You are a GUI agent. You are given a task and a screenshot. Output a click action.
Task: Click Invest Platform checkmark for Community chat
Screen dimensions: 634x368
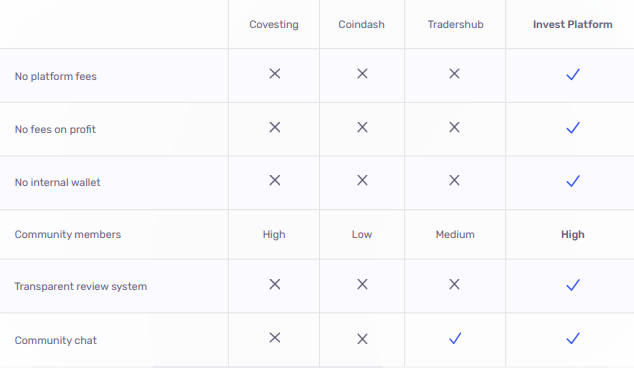coord(573,338)
